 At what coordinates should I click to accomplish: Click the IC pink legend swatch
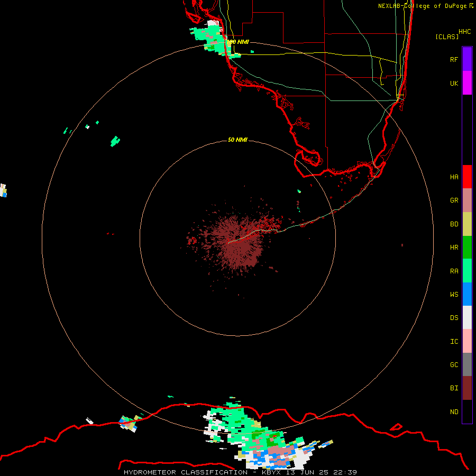pos(467,341)
